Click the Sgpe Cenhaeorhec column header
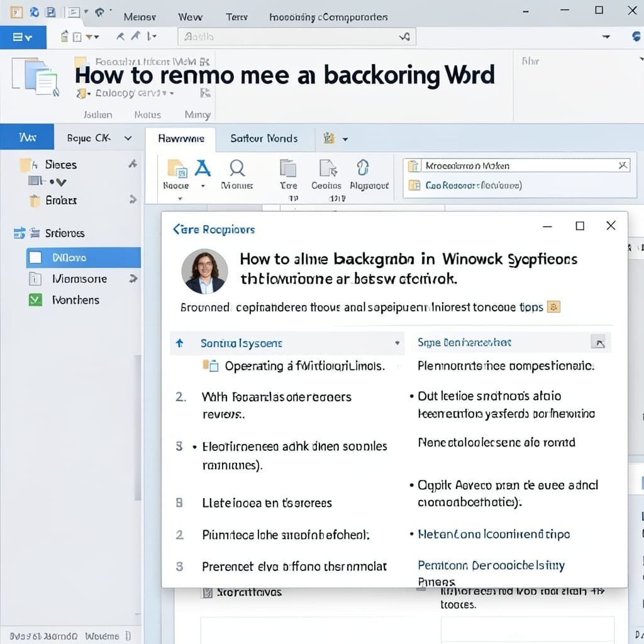The image size is (644, 644). tap(464, 343)
